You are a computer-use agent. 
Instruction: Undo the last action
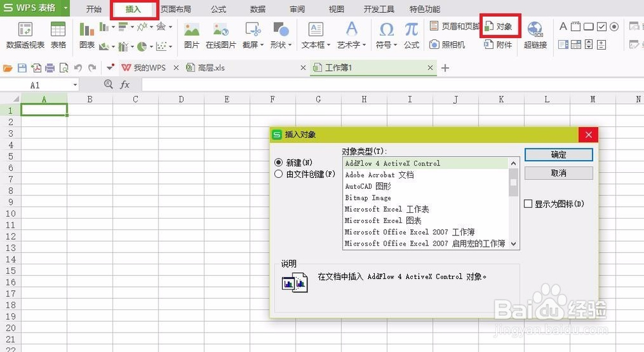[78, 68]
